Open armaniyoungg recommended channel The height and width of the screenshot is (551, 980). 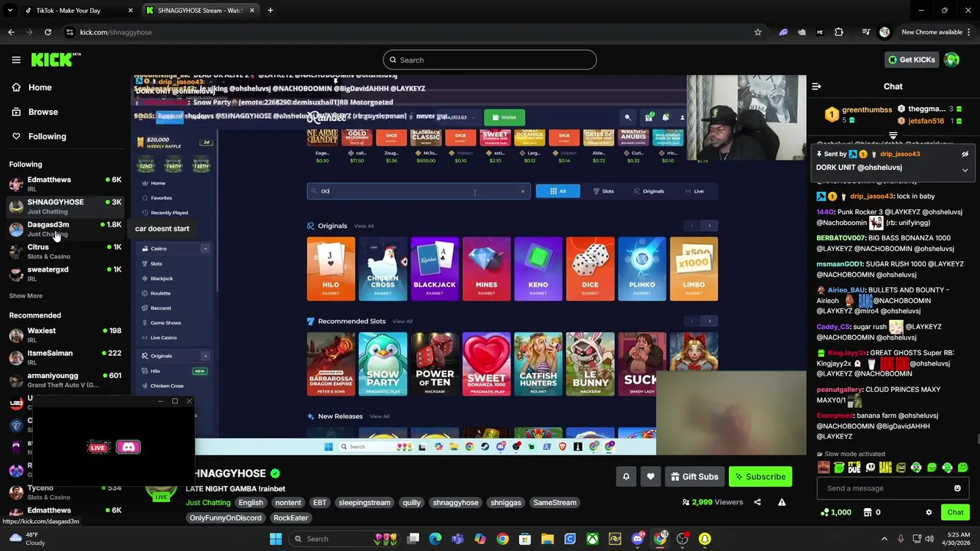tap(64, 380)
